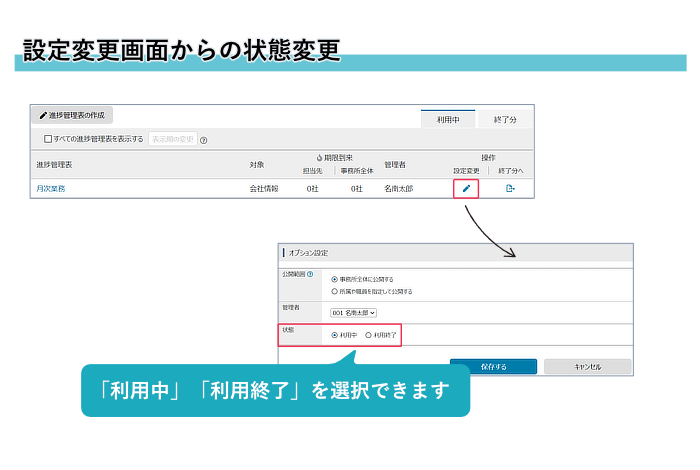
Task: Choose 利用終了 status radio button
Action: [368, 335]
